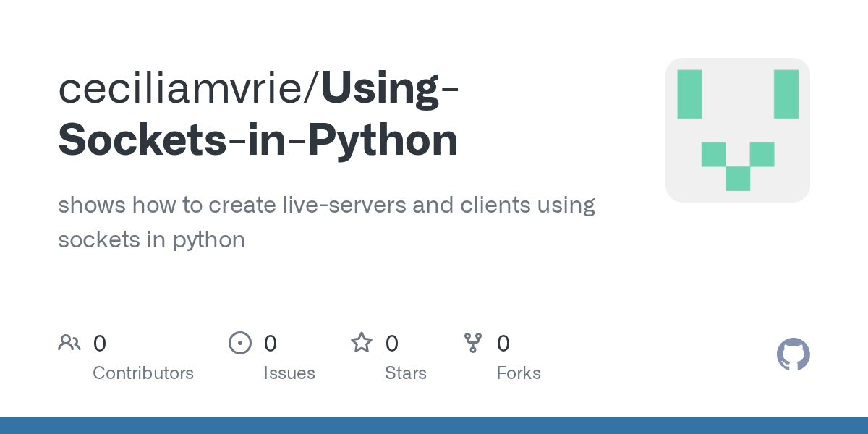The image size is (868, 434).
Task: Click the GitHub invertocat logo
Action: (793, 354)
